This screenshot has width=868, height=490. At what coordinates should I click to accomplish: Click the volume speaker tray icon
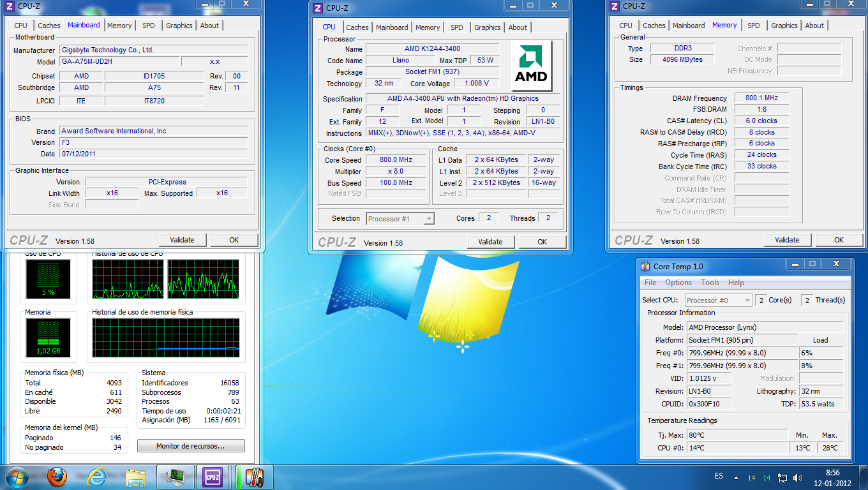pos(798,477)
